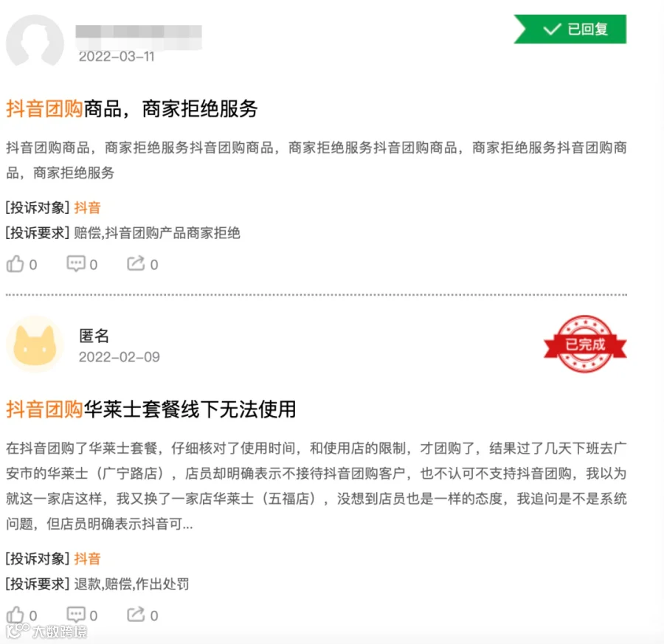The width and height of the screenshot is (664, 644).
Task: Click the 大数跨境 watermark logo
Action: coord(46,631)
